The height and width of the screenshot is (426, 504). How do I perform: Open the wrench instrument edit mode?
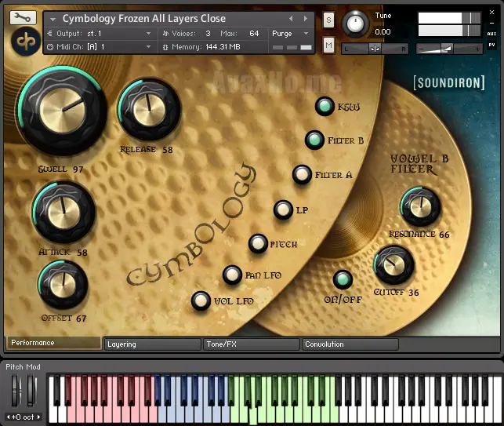coord(23,17)
